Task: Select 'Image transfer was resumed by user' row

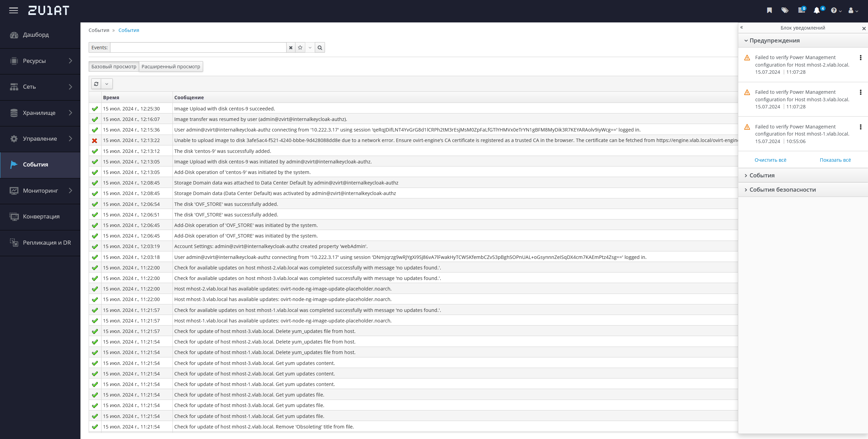Action: tap(413, 119)
